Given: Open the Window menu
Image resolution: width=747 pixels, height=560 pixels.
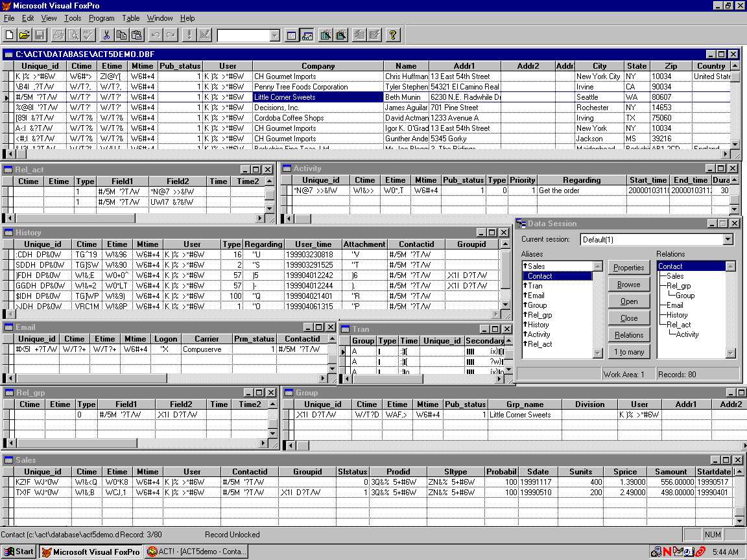Looking at the screenshot, I should click(x=160, y=18).
